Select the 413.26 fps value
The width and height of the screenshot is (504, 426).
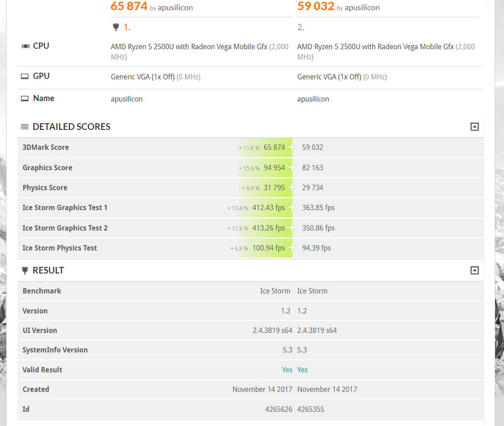coord(268,228)
